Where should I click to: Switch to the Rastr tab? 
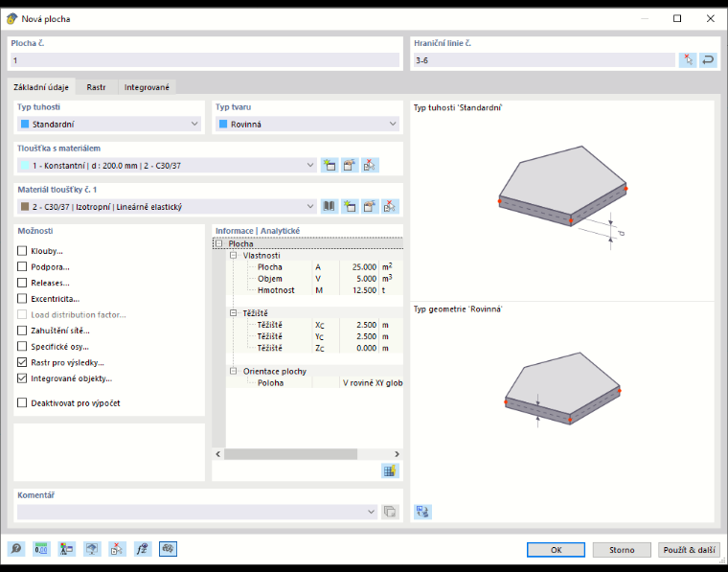[96, 87]
